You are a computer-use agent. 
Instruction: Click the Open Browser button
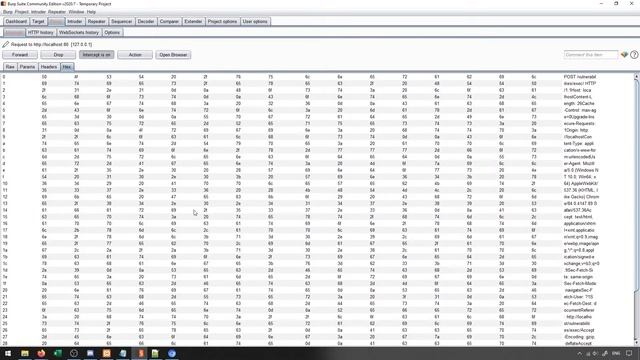[173, 55]
